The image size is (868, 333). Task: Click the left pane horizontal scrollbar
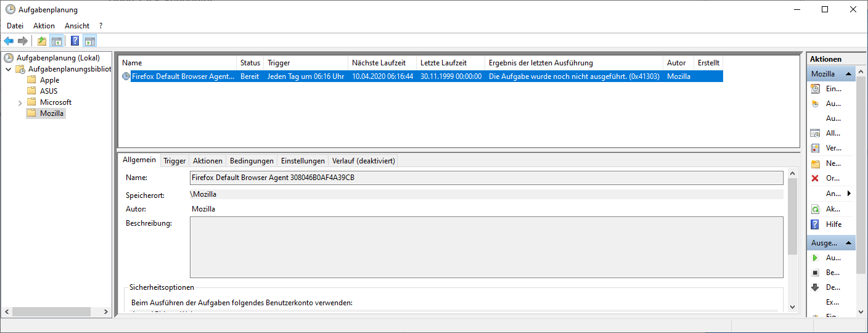[55, 312]
